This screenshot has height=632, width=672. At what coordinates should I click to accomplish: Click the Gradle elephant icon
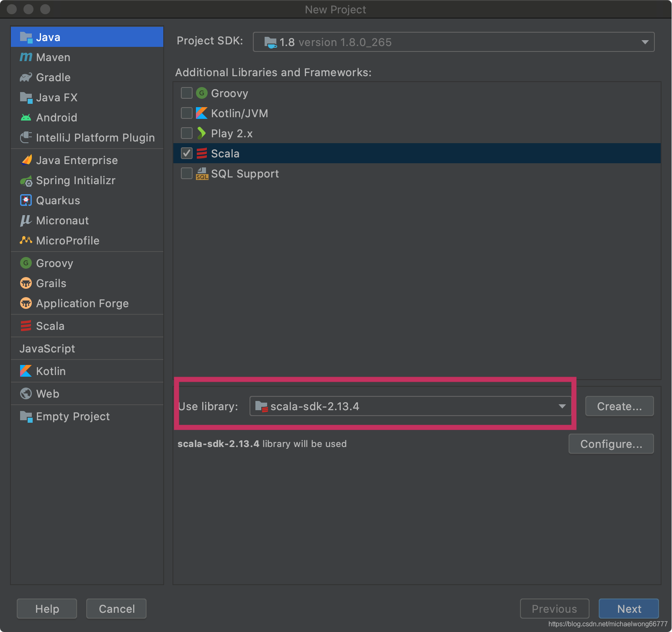click(x=26, y=77)
